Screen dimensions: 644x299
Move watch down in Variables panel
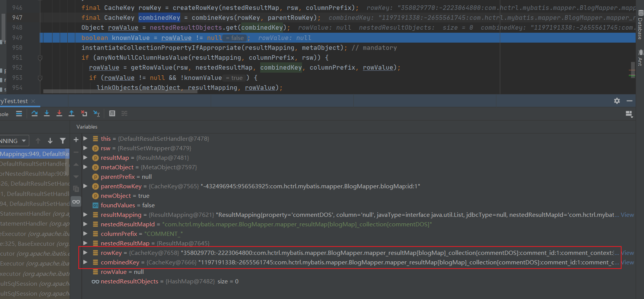tap(76, 177)
